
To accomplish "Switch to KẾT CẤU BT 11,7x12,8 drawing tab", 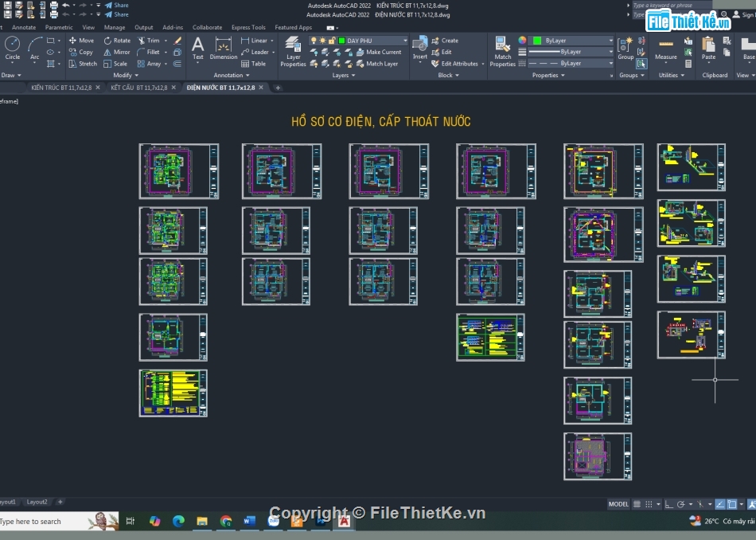I will [x=139, y=88].
